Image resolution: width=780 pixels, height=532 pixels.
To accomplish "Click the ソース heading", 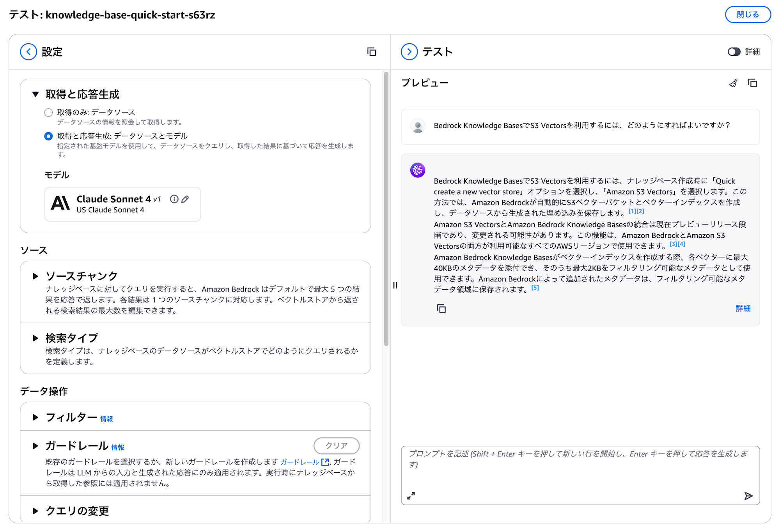I will tap(34, 250).
